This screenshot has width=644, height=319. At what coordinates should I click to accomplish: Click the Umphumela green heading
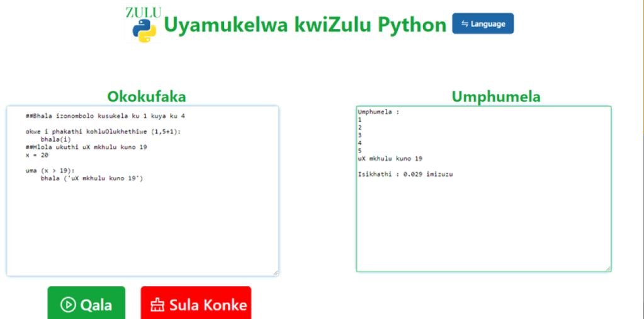tap(496, 96)
